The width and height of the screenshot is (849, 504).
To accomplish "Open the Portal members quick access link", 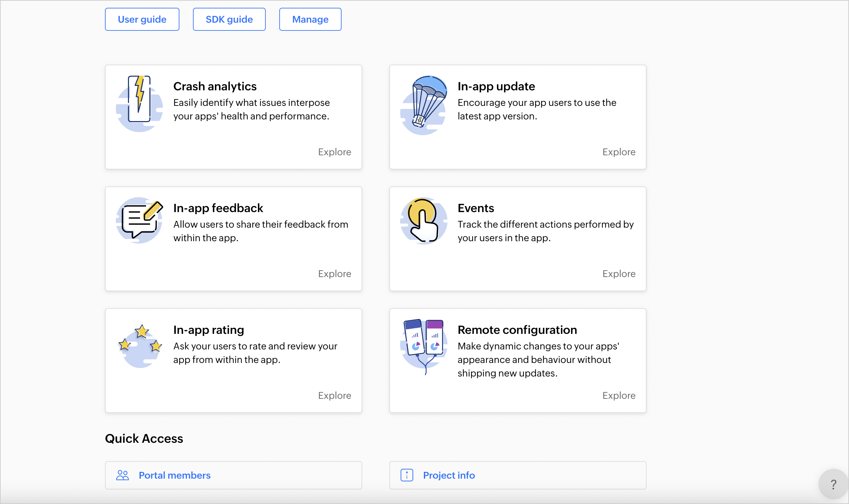I will [175, 475].
